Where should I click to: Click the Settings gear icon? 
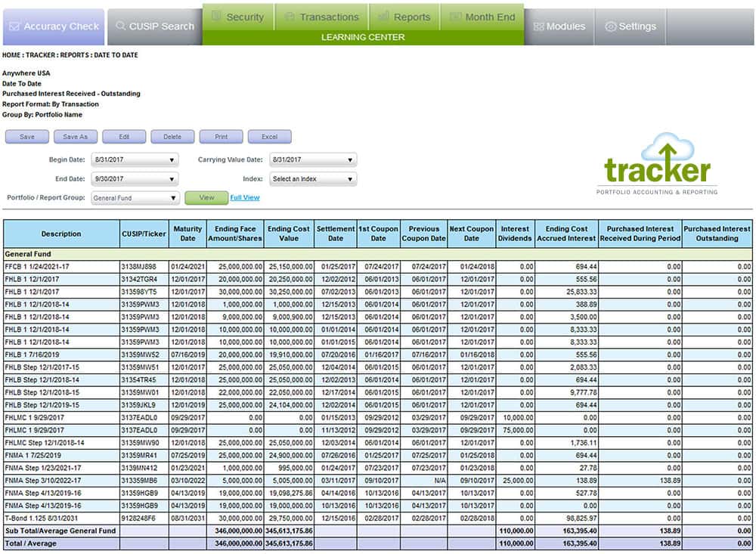click(611, 26)
